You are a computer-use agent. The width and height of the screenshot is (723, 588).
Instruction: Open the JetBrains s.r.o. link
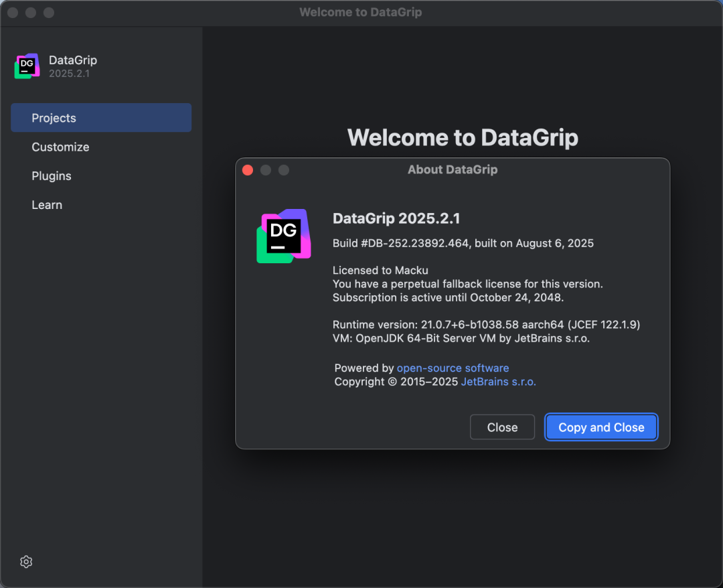[x=499, y=382]
